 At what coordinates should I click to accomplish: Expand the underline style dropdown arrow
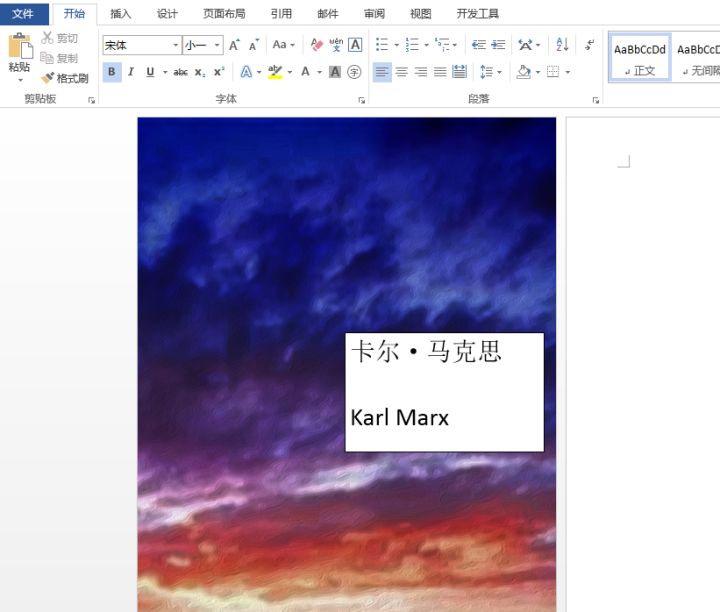(165, 72)
